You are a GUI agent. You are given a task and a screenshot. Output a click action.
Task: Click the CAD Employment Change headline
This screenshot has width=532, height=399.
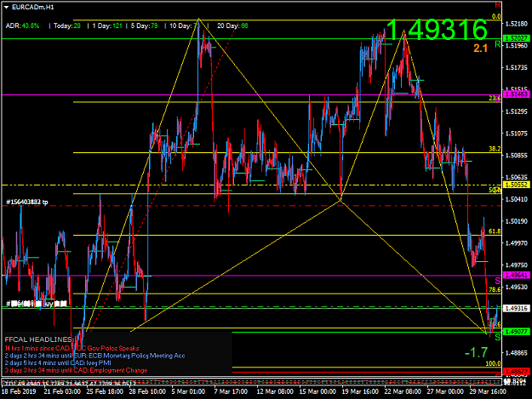click(x=76, y=370)
